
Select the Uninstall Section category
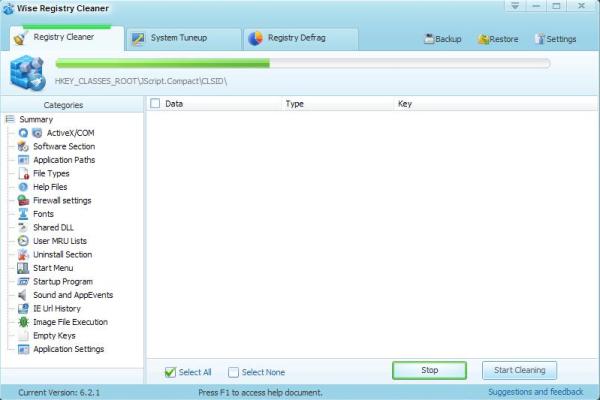62,255
